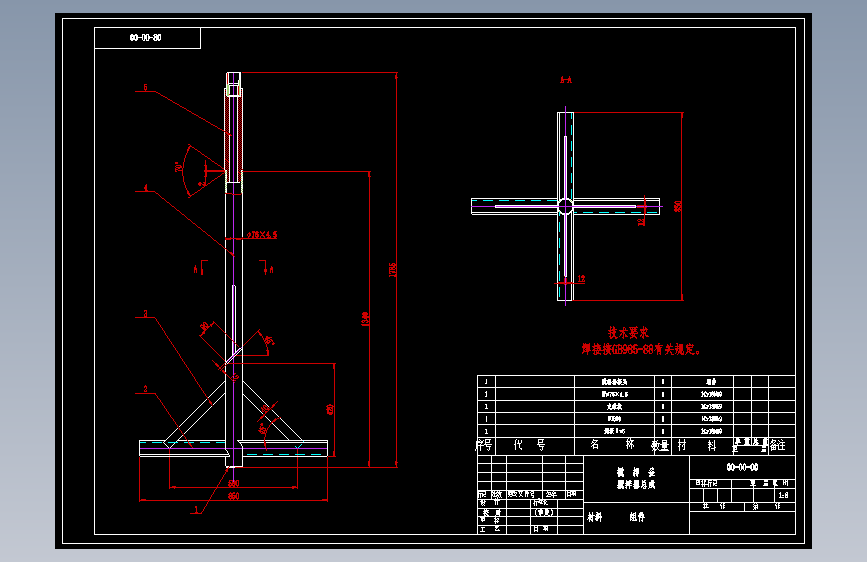This screenshot has width=867, height=562.
Task: Click part balloon number 4 label
Action: pos(145,188)
